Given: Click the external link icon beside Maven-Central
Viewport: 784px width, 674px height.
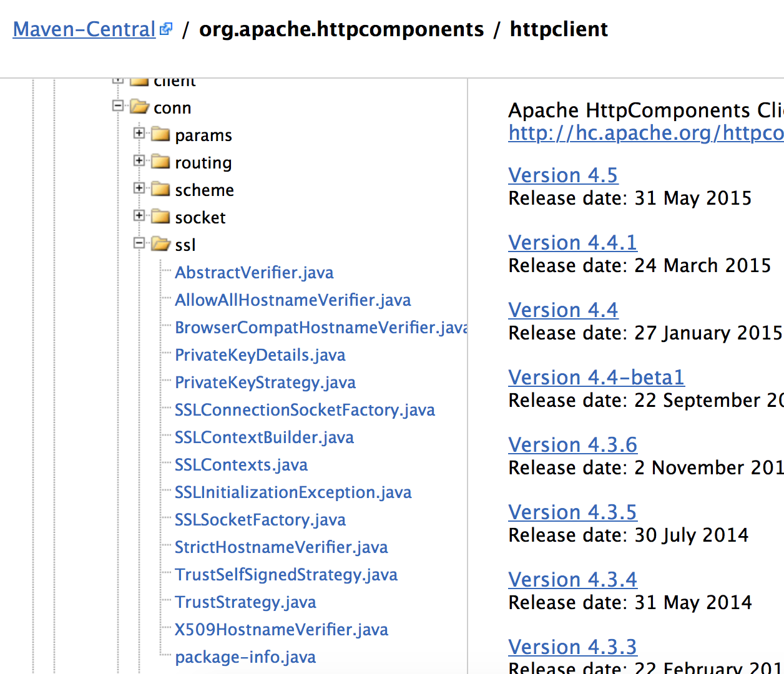Looking at the screenshot, I should pyautogui.click(x=165, y=29).
